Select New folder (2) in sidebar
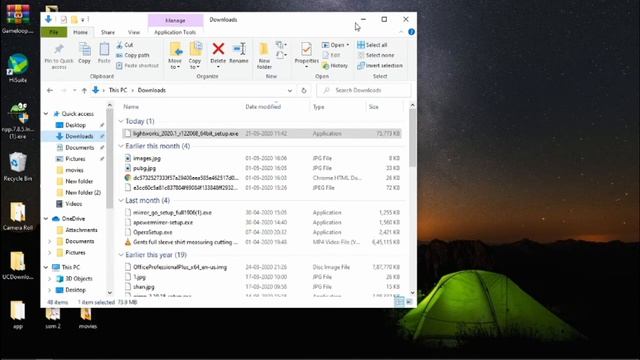This screenshot has width=640, height=360. (x=83, y=192)
